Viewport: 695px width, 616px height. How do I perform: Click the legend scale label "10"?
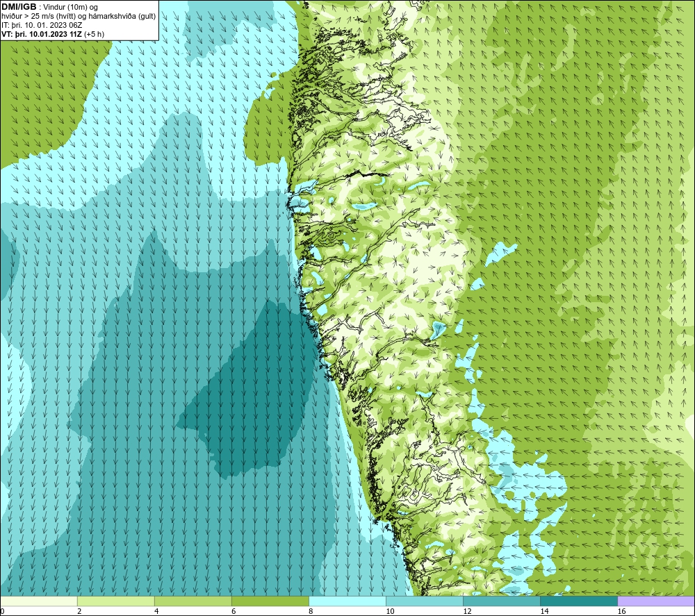tap(390, 611)
